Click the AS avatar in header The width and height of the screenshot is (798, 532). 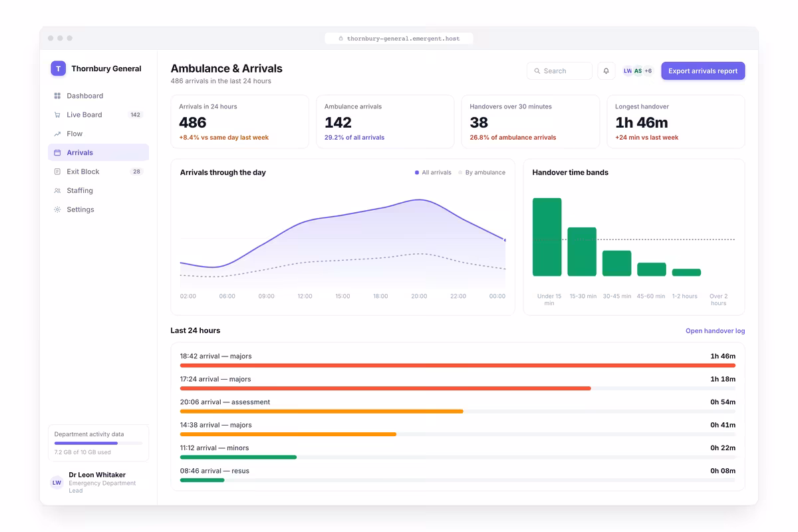638,71
